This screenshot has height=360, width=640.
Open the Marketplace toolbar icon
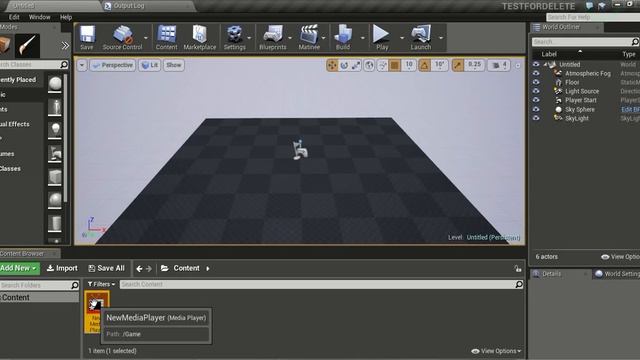pos(200,38)
